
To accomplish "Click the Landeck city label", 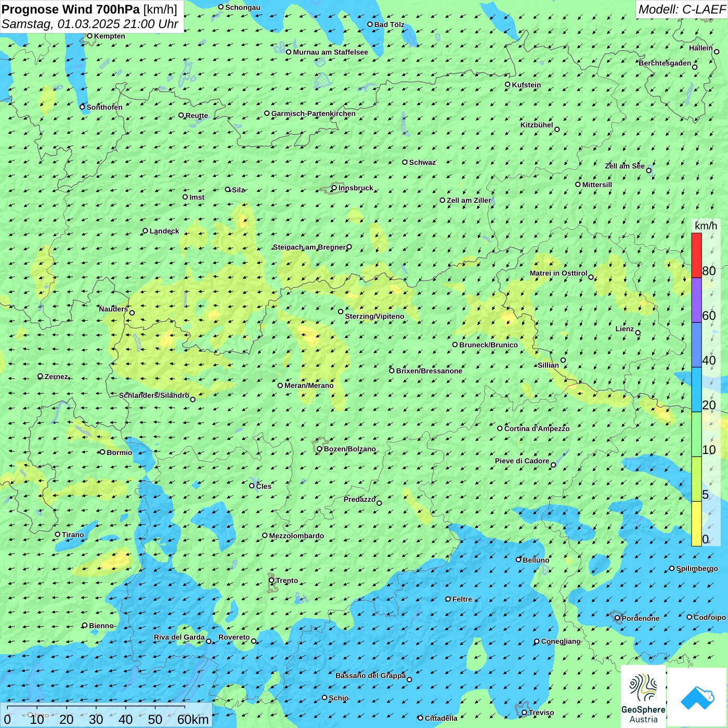I will [164, 231].
